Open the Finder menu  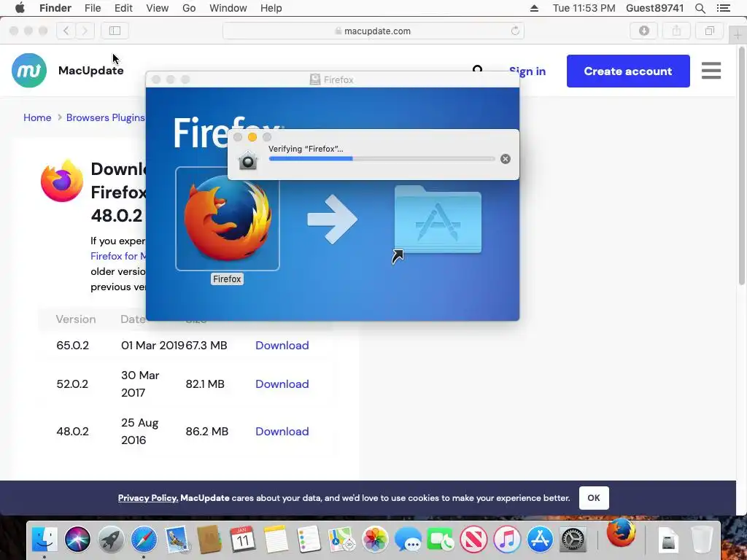[55, 8]
